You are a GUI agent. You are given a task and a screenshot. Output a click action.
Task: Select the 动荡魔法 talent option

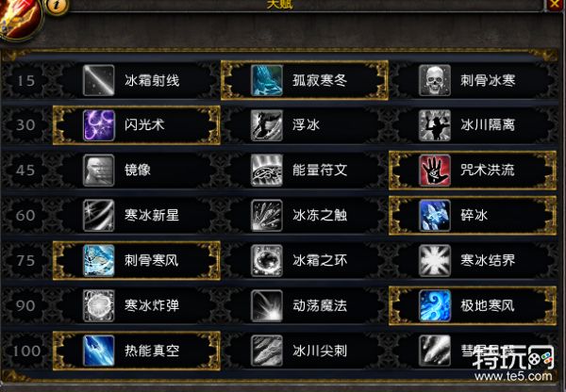pyautogui.click(x=305, y=305)
